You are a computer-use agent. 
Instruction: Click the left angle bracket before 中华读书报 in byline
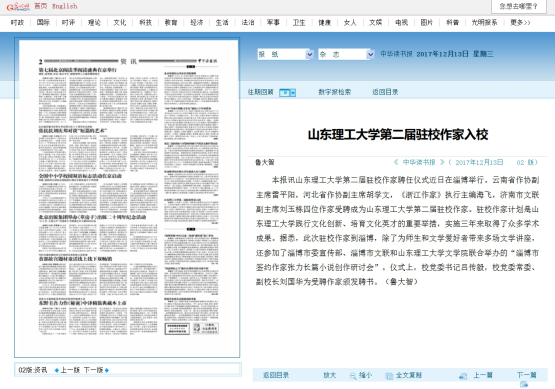(x=396, y=162)
